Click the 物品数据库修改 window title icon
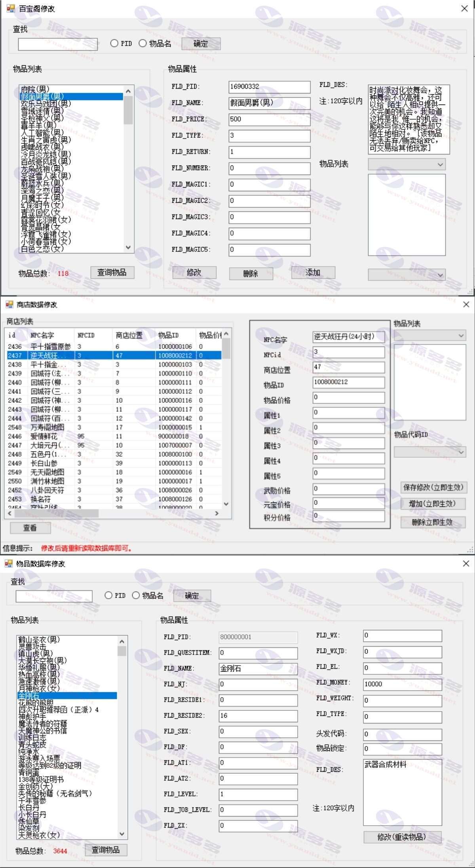Image resolution: width=475 pixels, height=868 pixels. point(8,563)
